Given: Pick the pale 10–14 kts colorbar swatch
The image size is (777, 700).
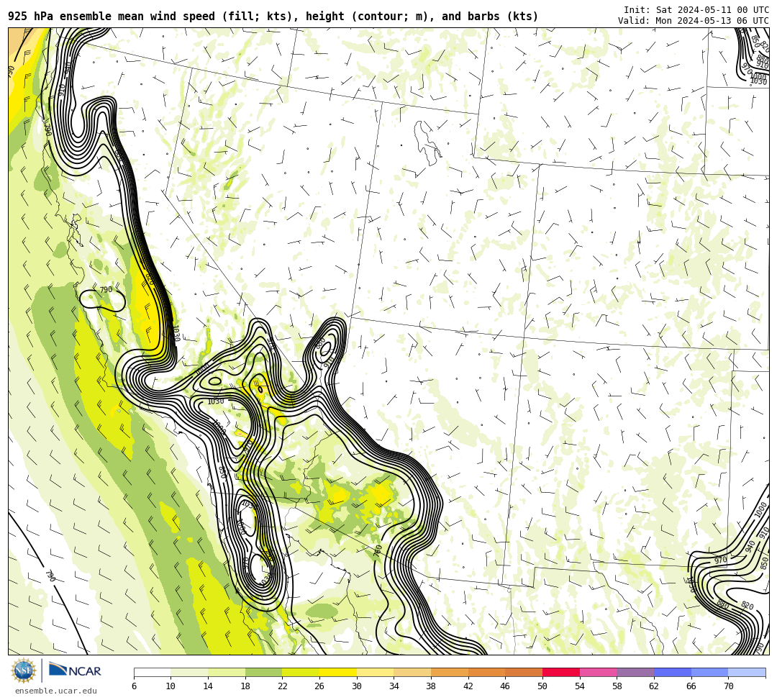Looking at the screenshot, I should pyautogui.click(x=189, y=672).
